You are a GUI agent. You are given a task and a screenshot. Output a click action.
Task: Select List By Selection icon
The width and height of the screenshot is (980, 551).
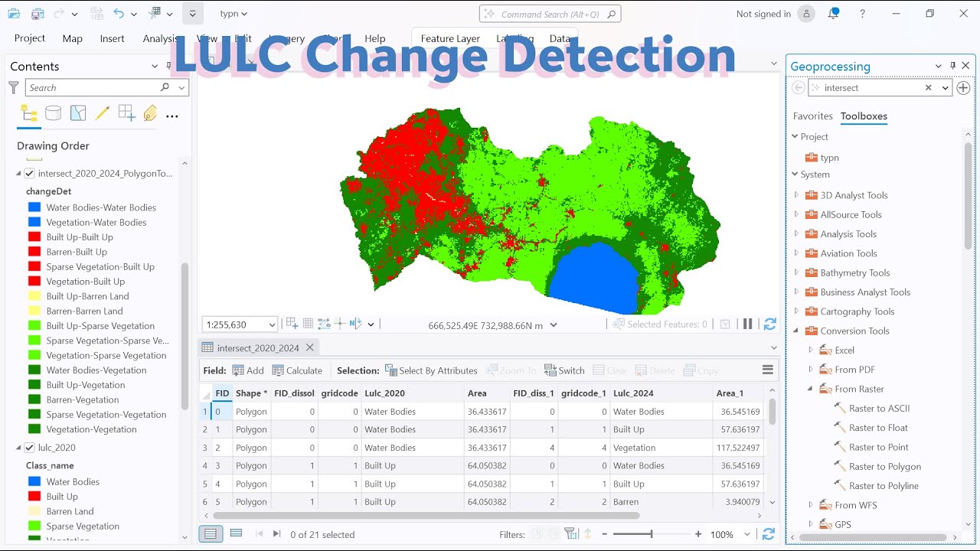tap(77, 114)
